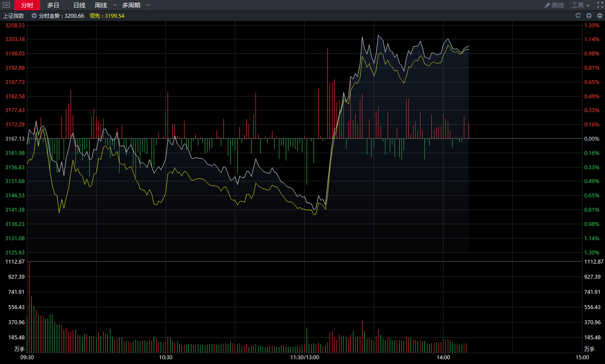Click the 11:30/13:00 time axis marker
This screenshot has height=364, width=605.
click(304, 358)
